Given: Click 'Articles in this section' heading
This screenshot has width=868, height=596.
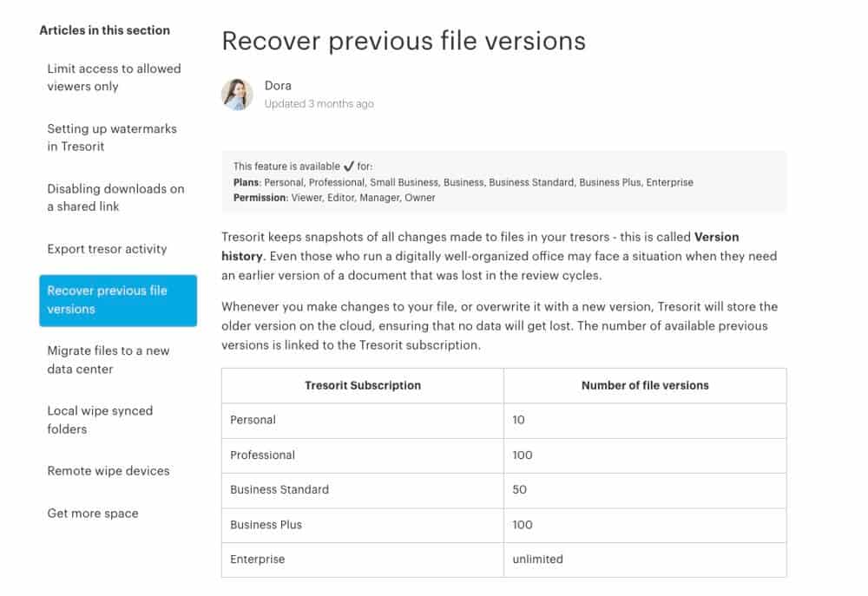Looking at the screenshot, I should tap(105, 30).
